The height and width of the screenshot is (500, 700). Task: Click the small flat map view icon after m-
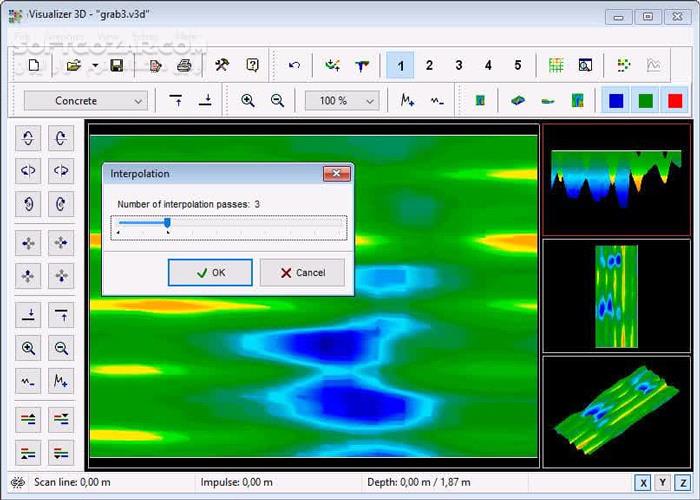pos(480,100)
